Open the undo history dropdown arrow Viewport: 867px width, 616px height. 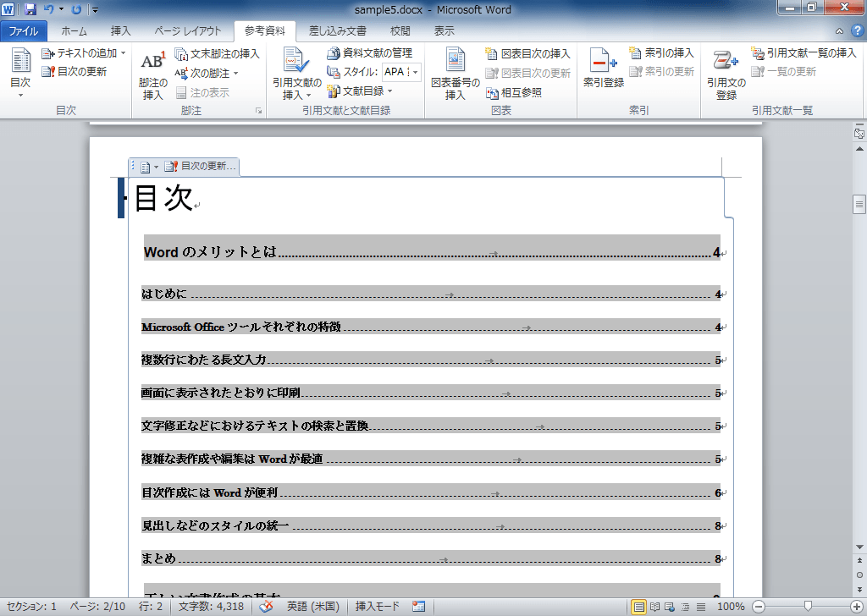tap(61, 9)
